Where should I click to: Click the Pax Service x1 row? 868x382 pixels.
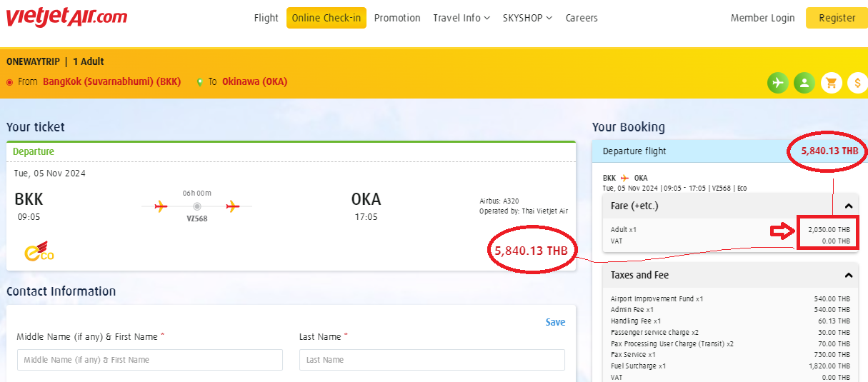(x=730, y=355)
